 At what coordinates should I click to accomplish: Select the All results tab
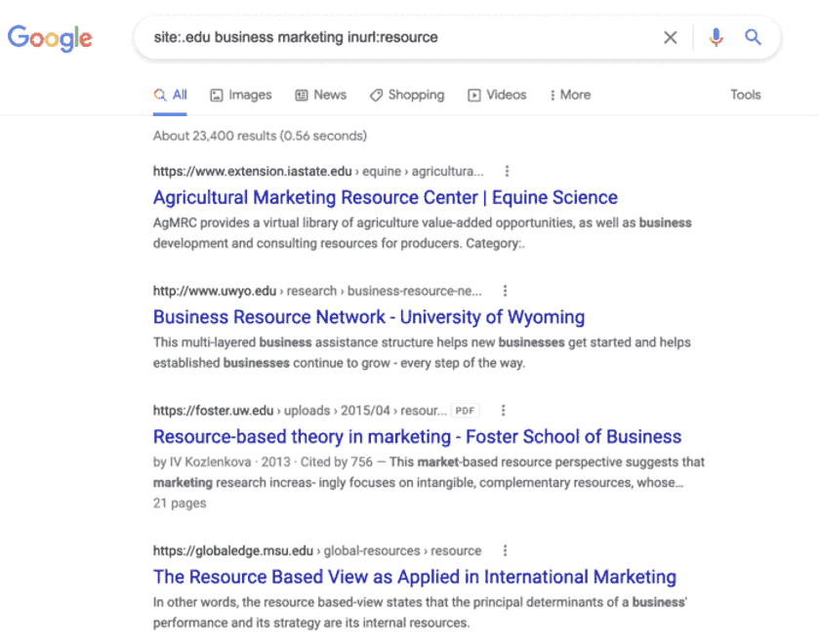(170, 95)
